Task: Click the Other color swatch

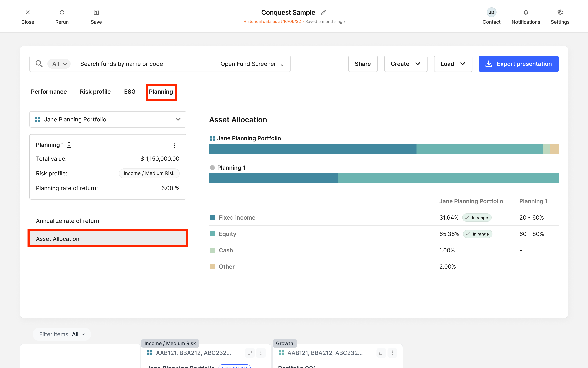Action: 212,266
